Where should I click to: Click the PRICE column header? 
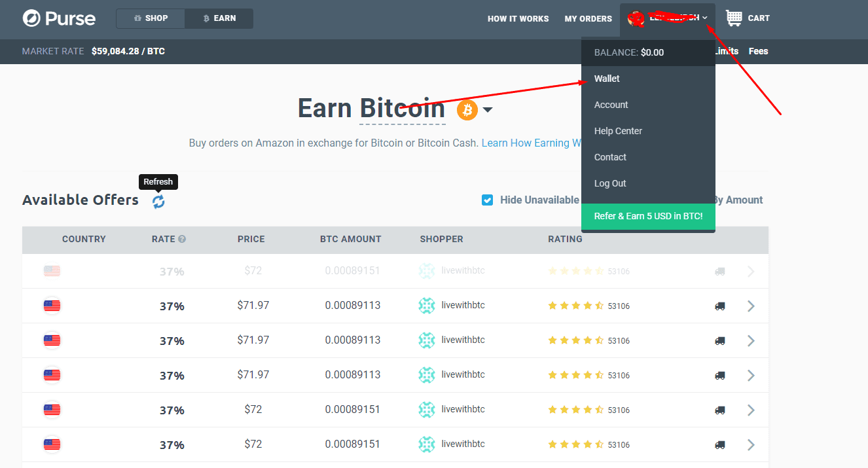pyautogui.click(x=251, y=240)
